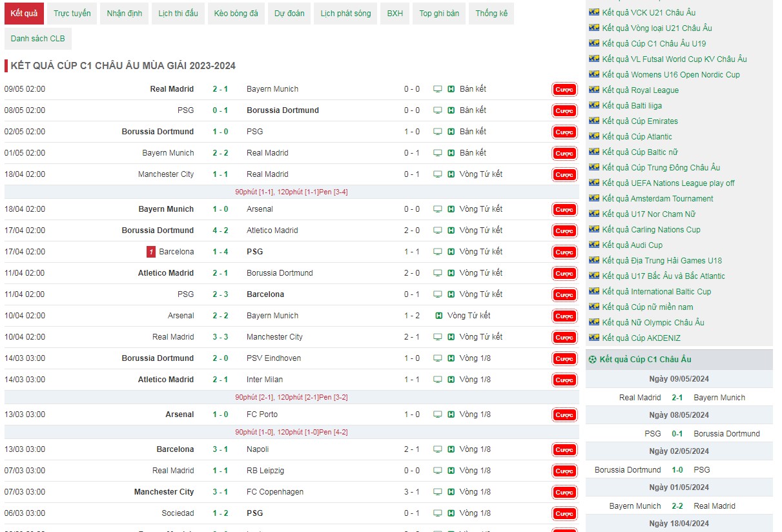Click green H icon in Dortmund 1-0 PSG row
Screen dimensions: 782x532
point(451,132)
